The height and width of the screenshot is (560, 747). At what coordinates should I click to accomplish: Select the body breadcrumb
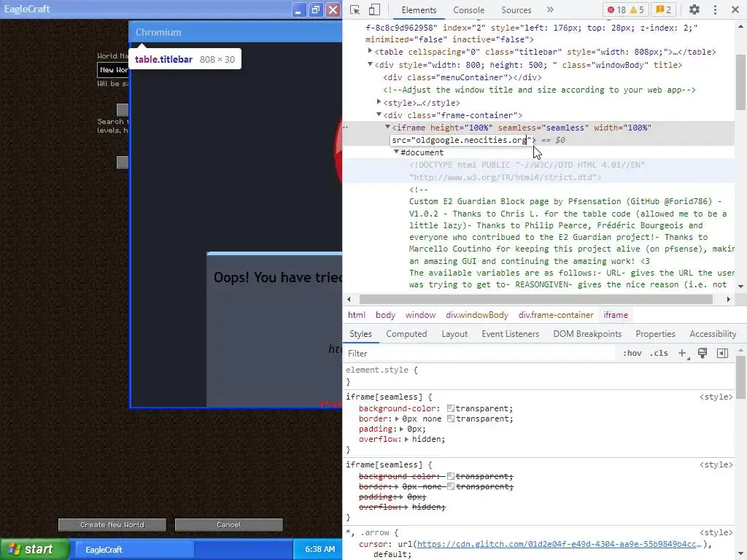[385, 315]
